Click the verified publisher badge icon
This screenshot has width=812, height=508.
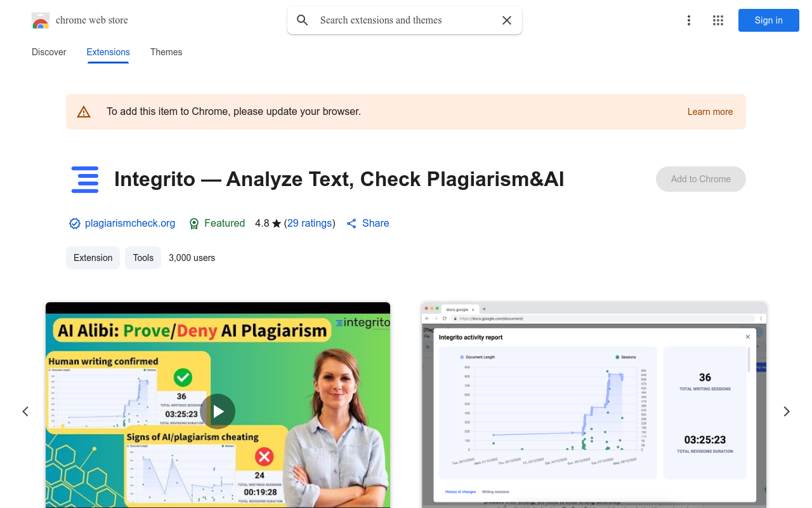coord(75,224)
